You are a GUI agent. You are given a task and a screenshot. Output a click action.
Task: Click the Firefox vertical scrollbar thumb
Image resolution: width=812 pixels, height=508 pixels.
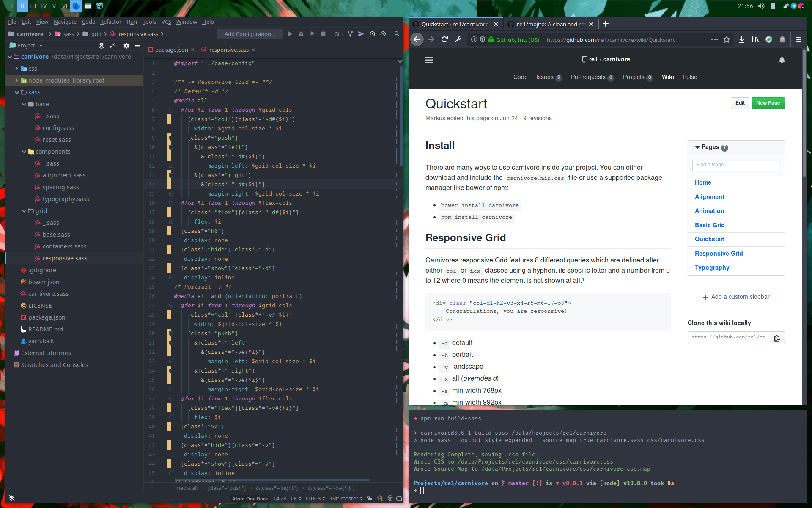click(804, 113)
